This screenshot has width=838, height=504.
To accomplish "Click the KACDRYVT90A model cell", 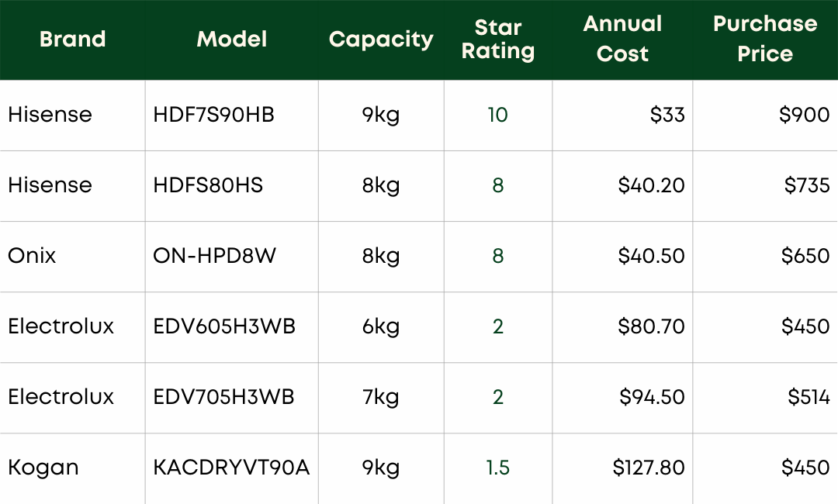I will 231,468.
